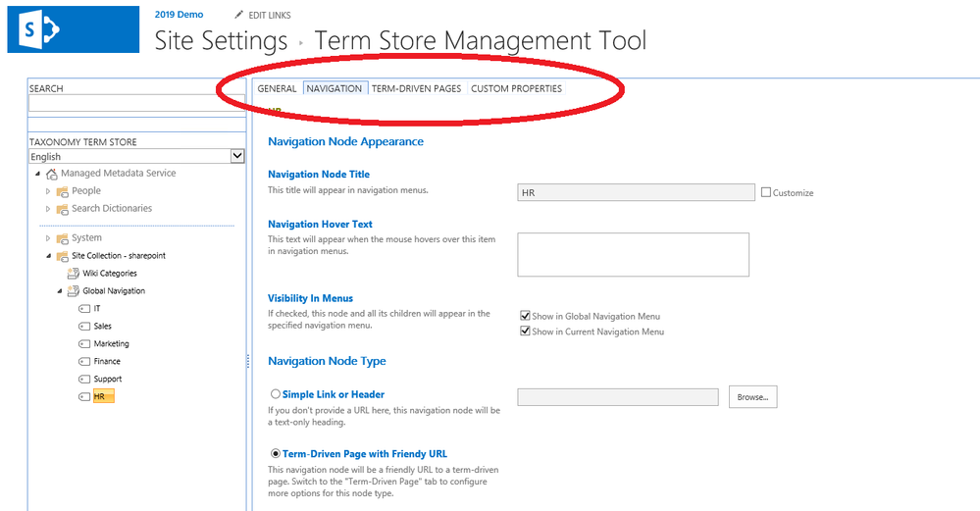Expand the Search Dictionaries tree node
Screen dimensions: 980x511
(48, 209)
